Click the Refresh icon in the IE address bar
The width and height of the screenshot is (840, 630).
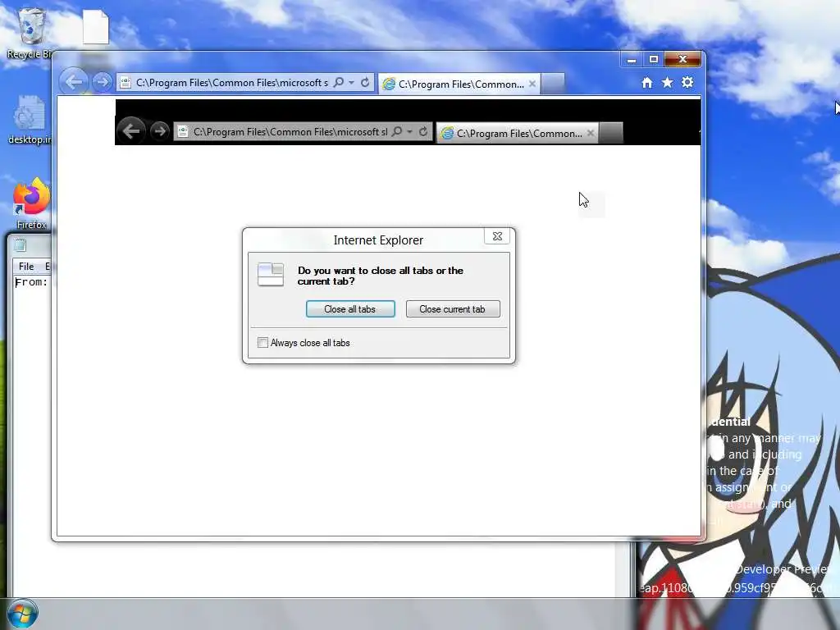[x=365, y=83]
